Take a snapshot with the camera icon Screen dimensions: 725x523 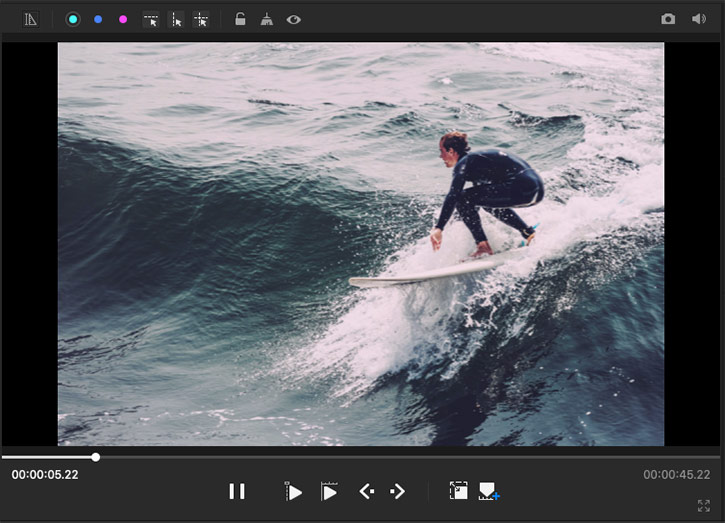[x=668, y=19]
